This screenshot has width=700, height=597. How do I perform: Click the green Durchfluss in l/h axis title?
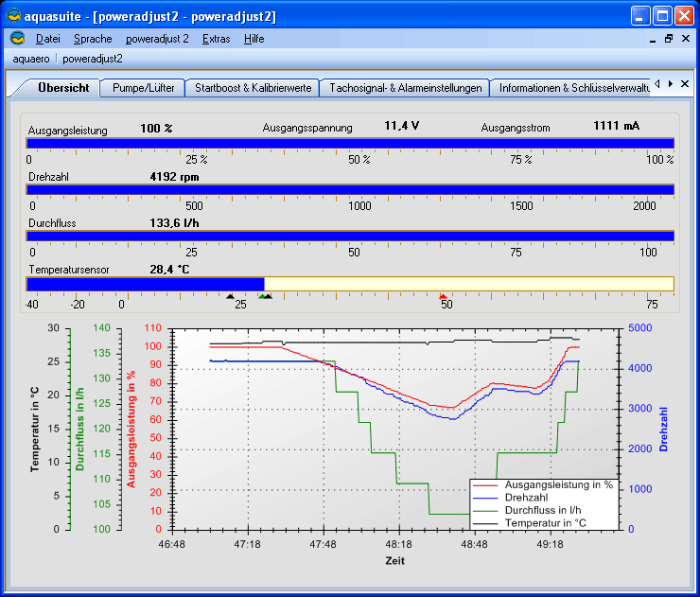pos(79,429)
